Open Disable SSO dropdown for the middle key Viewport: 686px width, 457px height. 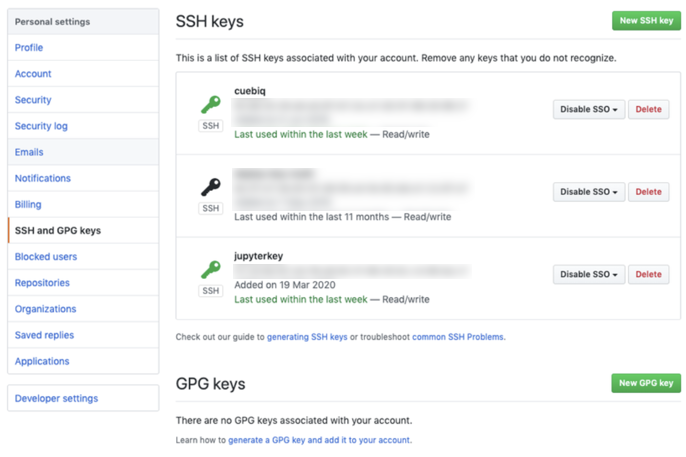pos(588,192)
